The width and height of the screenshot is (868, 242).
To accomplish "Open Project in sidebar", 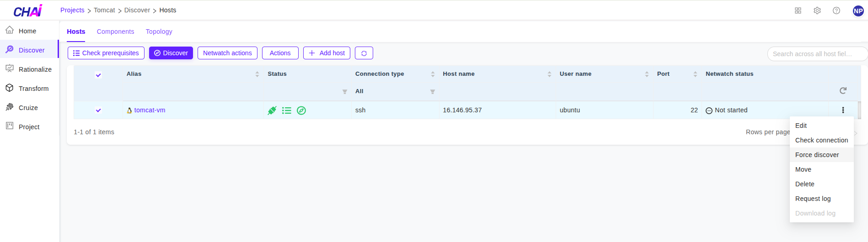I will [29, 126].
